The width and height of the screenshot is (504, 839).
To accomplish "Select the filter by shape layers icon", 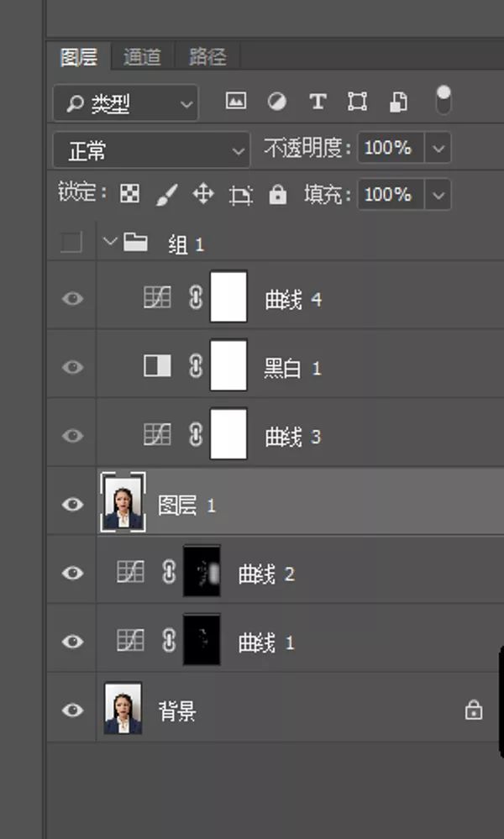I will (358, 101).
